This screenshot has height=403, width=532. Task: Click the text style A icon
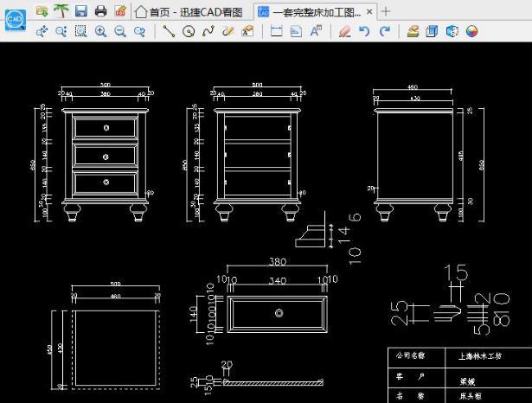click(x=316, y=31)
